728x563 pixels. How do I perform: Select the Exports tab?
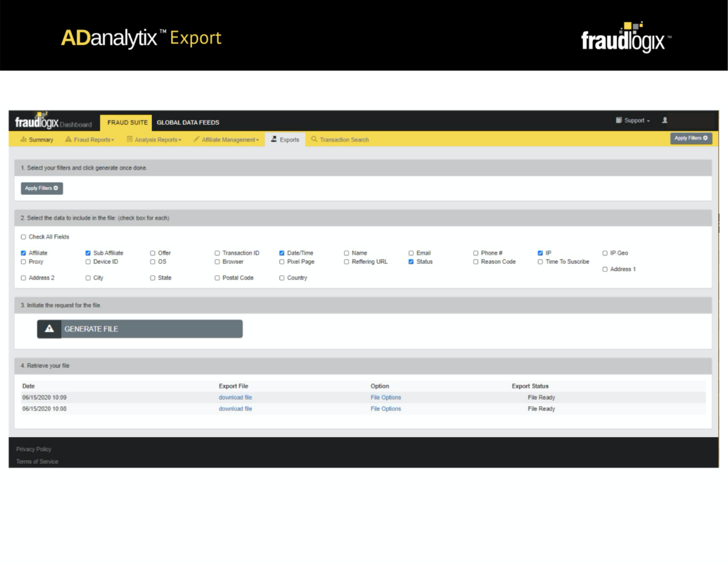click(285, 139)
